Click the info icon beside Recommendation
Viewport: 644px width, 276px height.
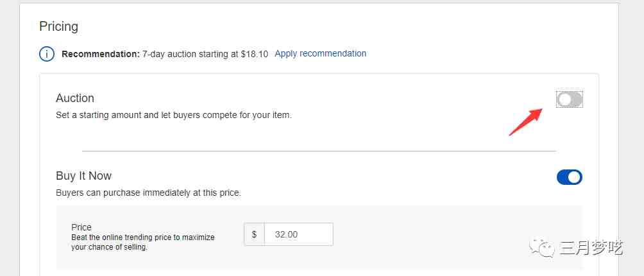47,54
